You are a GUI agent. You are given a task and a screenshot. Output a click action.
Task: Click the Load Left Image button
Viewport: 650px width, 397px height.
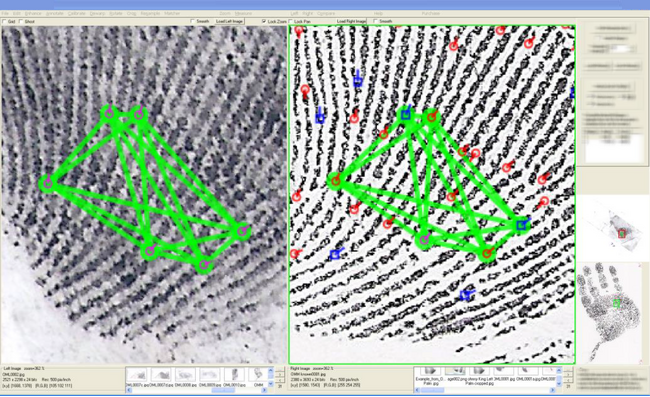230,21
